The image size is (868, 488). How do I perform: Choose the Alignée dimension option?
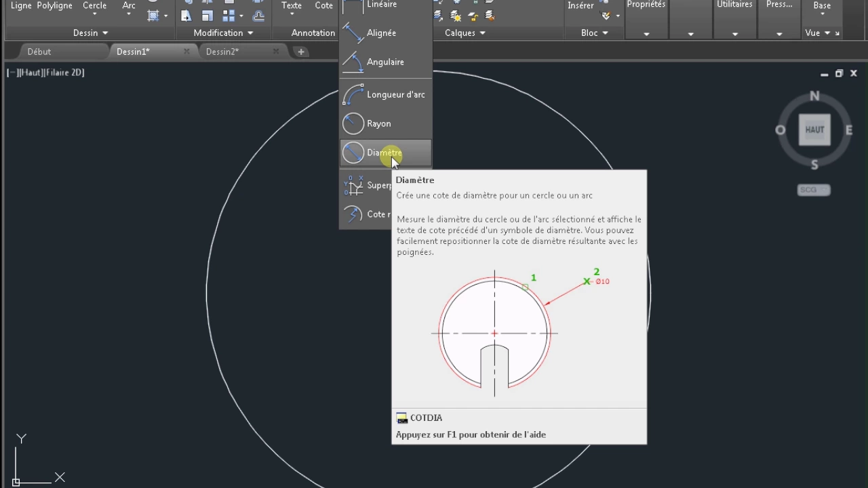point(385,33)
